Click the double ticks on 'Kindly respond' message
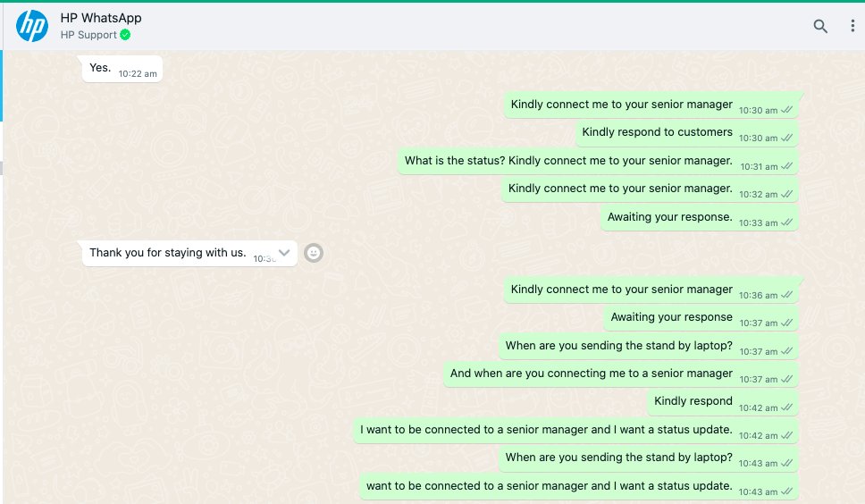The width and height of the screenshot is (865, 504). click(787, 407)
